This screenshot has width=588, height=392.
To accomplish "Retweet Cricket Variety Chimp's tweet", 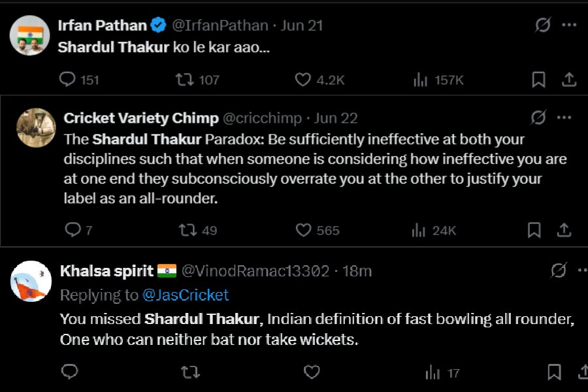I will click(x=187, y=230).
